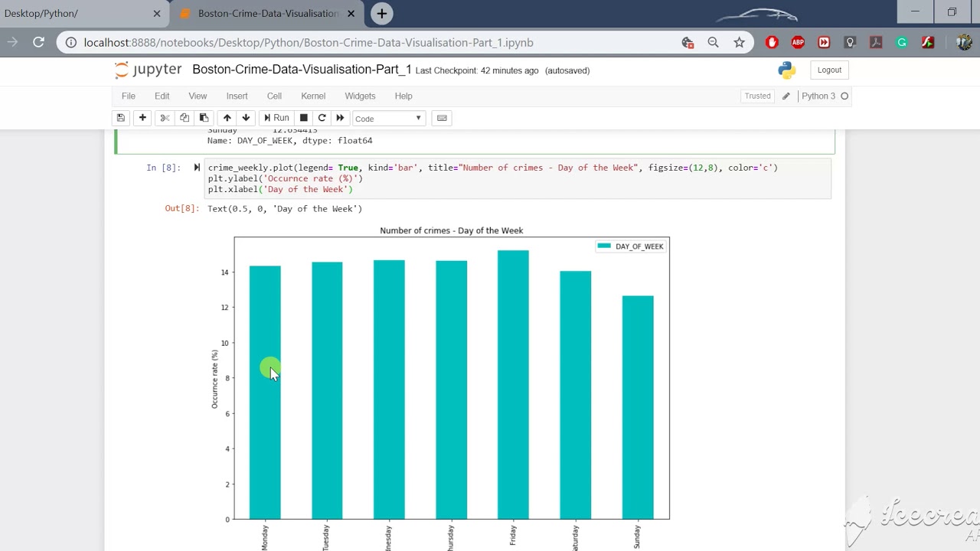Interrupt the kernel with stop icon

click(x=303, y=118)
